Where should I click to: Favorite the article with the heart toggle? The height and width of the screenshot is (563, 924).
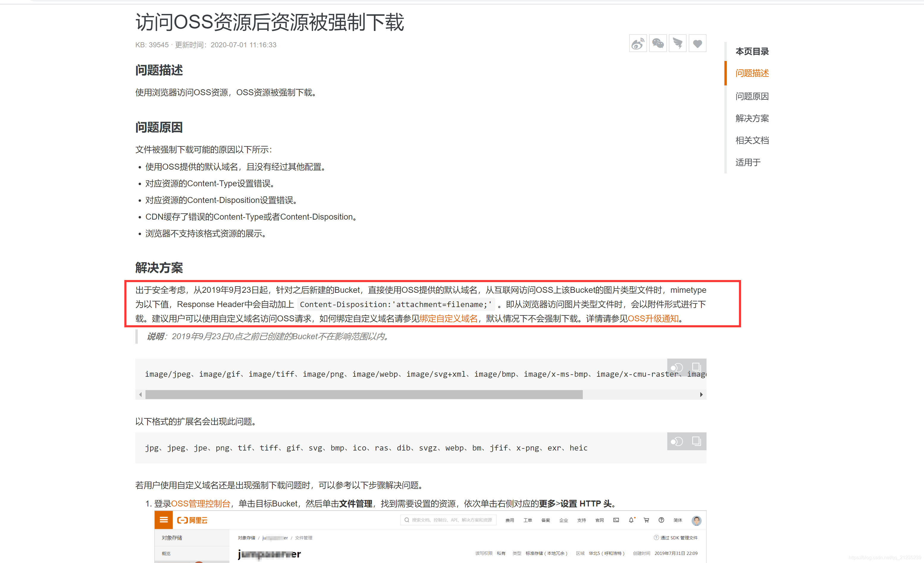click(x=698, y=43)
